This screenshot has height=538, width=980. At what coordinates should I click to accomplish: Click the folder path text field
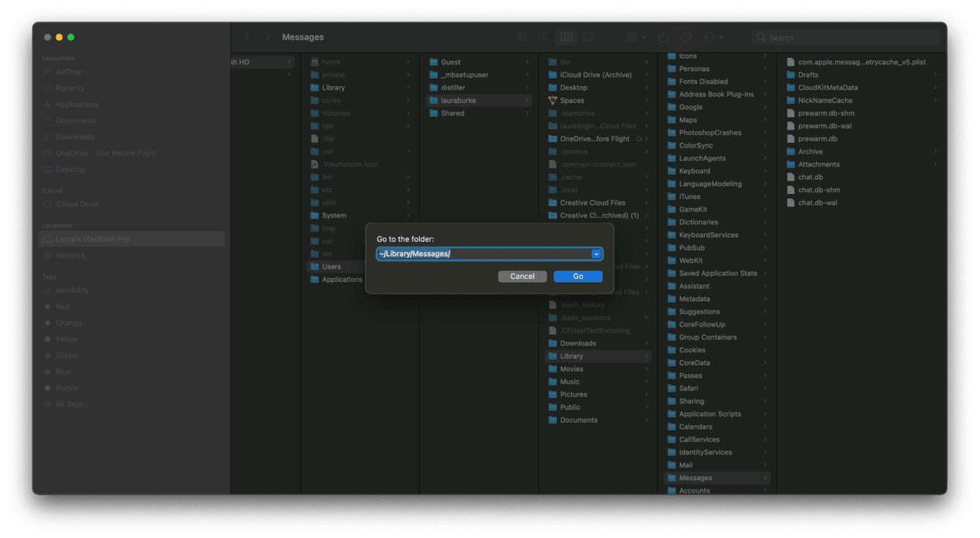pos(483,254)
